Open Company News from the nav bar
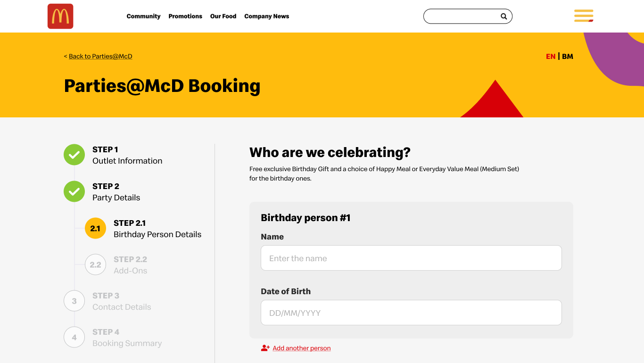Image resolution: width=644 pixels, height=363 pixels. click(266, 16)
